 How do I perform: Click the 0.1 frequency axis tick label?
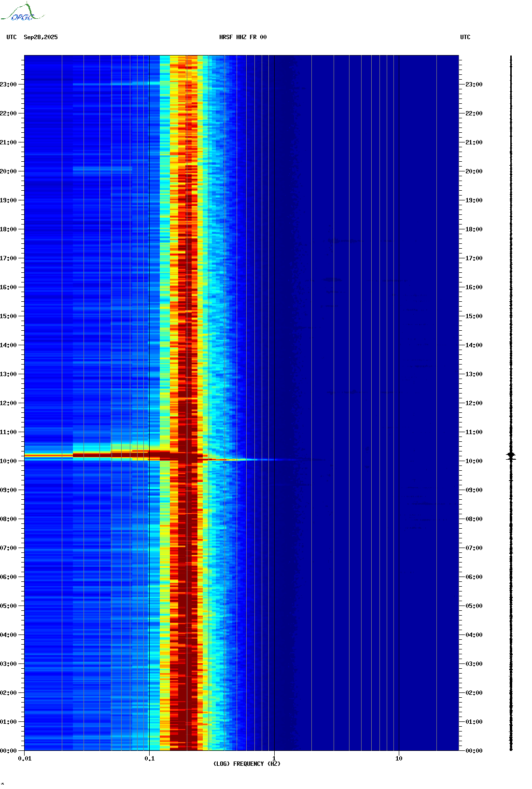(x=149, y=758)
